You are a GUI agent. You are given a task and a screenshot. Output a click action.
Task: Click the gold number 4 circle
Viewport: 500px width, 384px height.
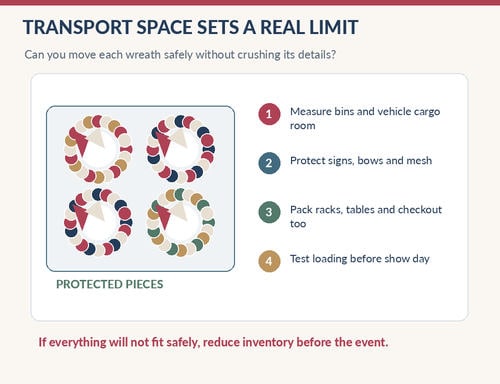coord(269,261)
